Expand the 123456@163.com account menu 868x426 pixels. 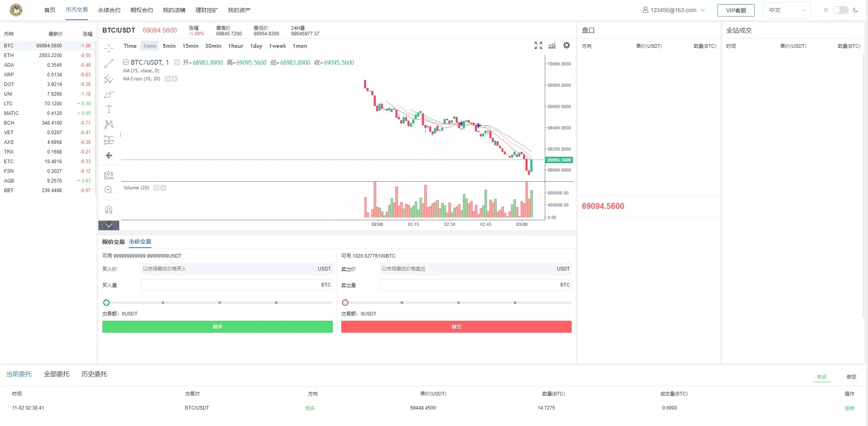coord(674,10)
